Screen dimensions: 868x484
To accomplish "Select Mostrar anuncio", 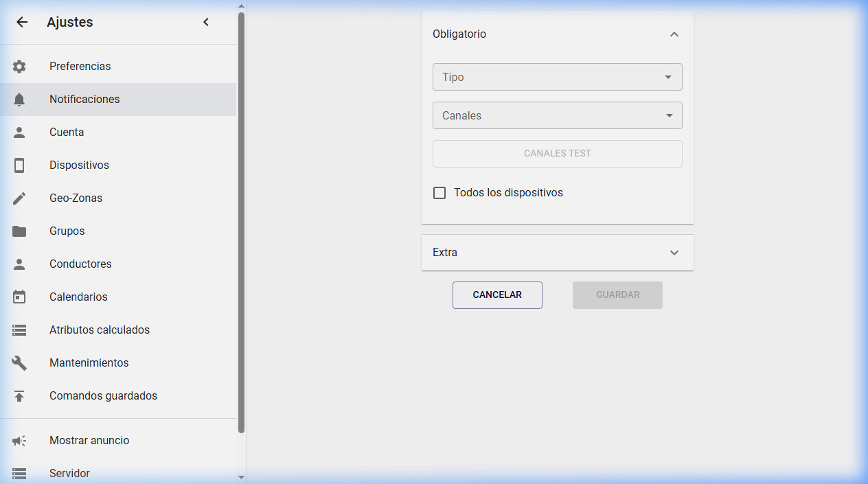I will point(118,441).
